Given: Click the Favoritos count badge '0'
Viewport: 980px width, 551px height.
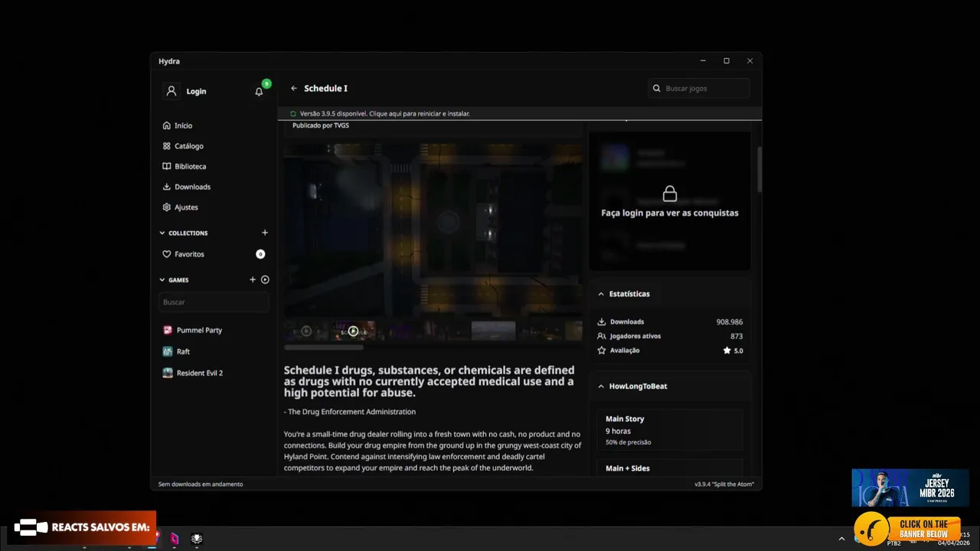Looking at the screenshot, I should point(260,254).
